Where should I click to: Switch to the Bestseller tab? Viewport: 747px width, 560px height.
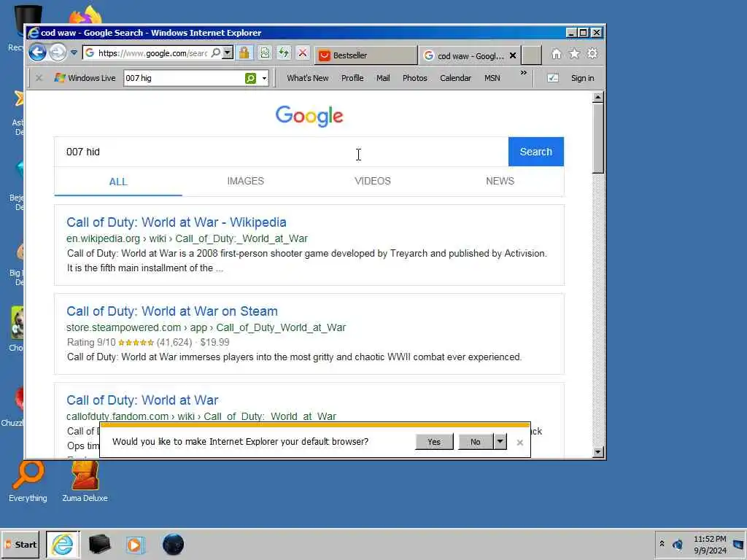[366, 55]
